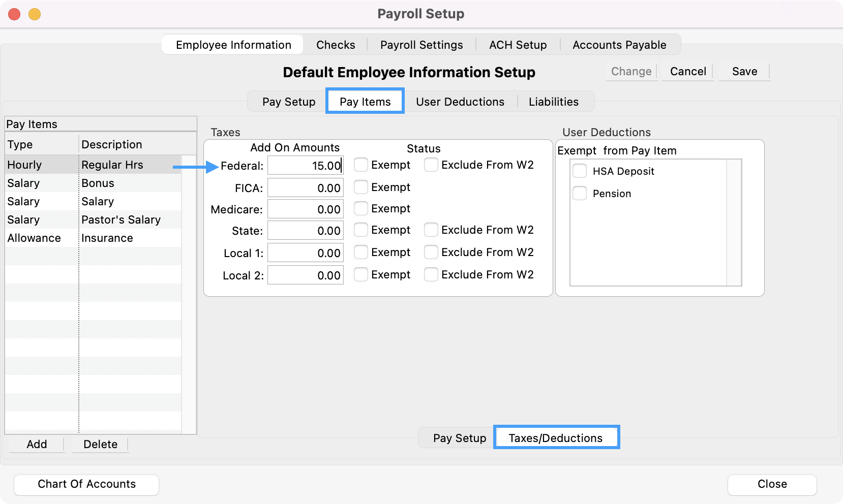Switch to the Checks tab
843x504 pixels.
pos(336,45)
